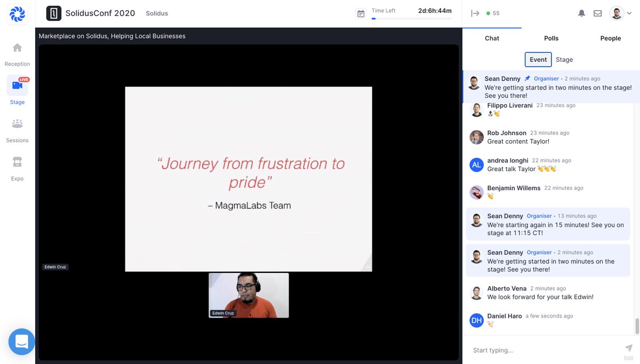The height and width of the screenshot is (364, 640).
Task: Open the live Stage section
Action: tap(17, 90)
